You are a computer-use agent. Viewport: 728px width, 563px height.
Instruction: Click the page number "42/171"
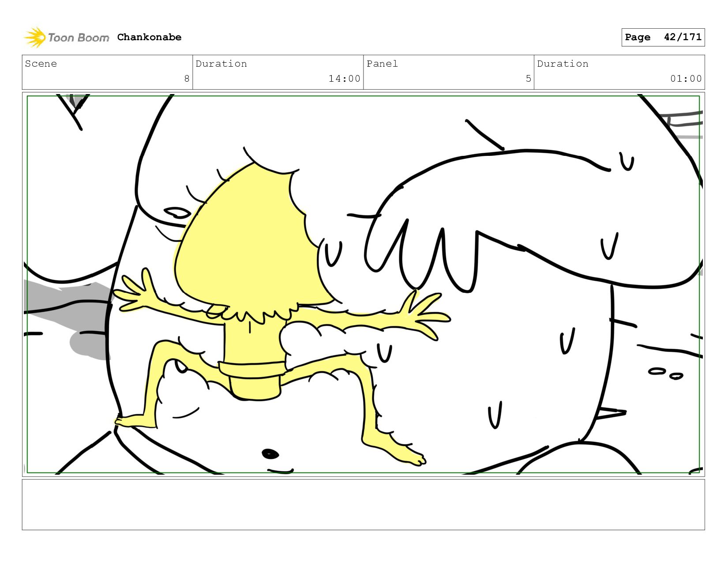(683, 37)
